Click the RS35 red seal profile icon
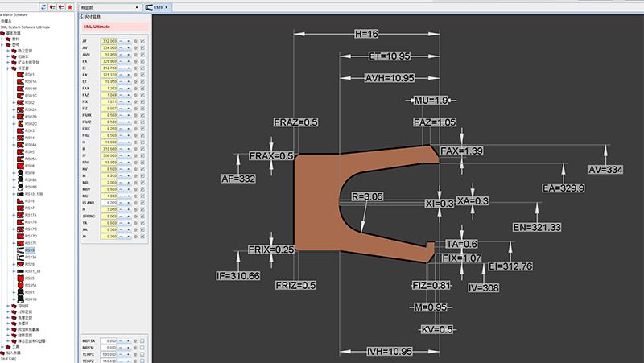 (x=19, y=278)
